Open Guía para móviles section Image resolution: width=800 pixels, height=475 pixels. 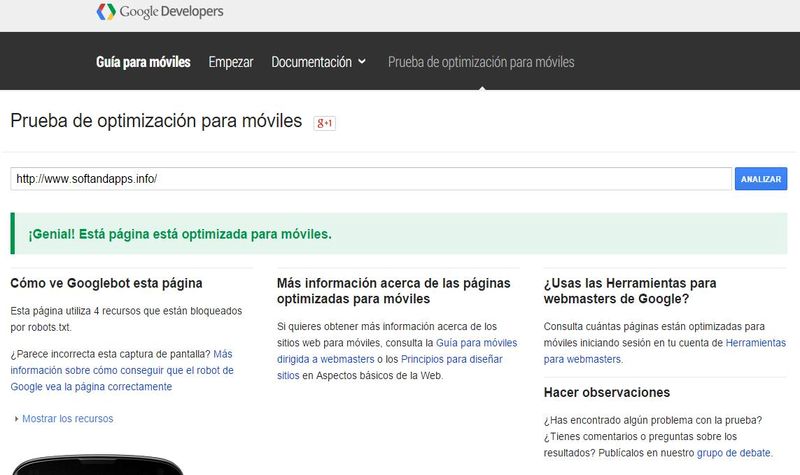[143, 62]
